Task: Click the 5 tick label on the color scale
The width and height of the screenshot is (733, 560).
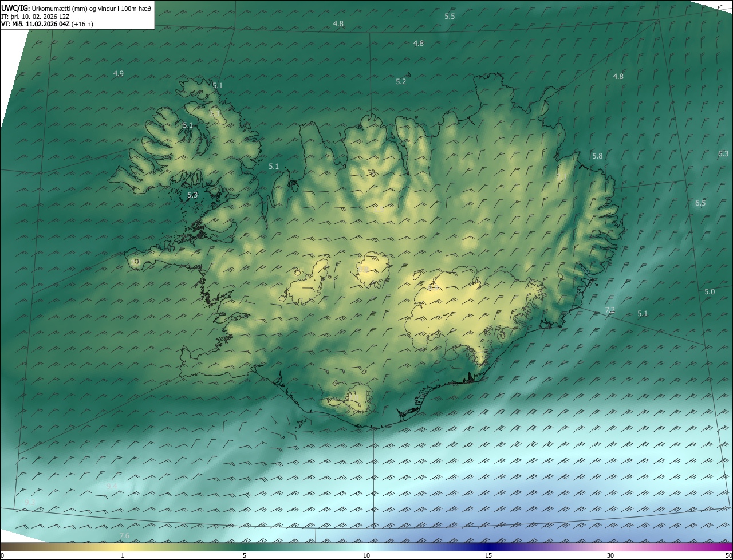Action: click(x=245, y=555)
